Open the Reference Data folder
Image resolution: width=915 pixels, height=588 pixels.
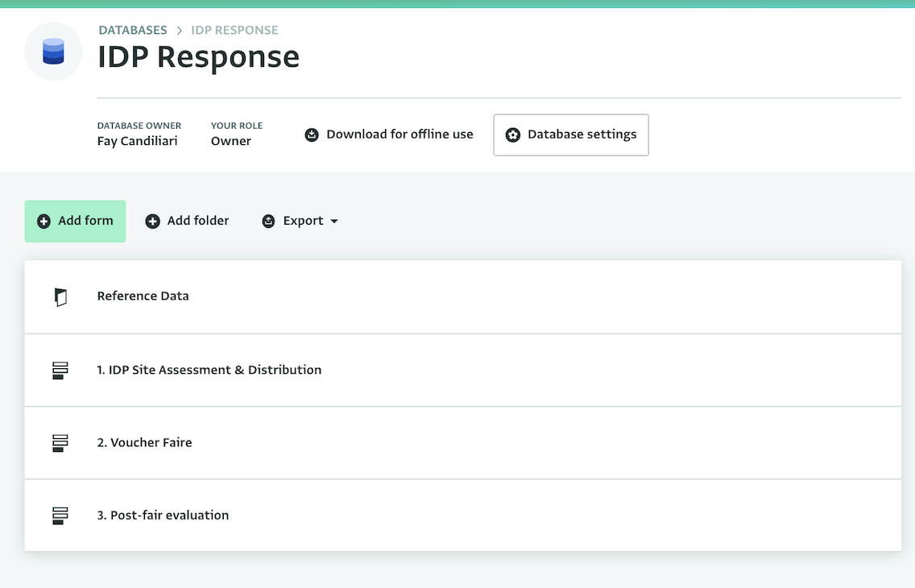coord(463,297)
